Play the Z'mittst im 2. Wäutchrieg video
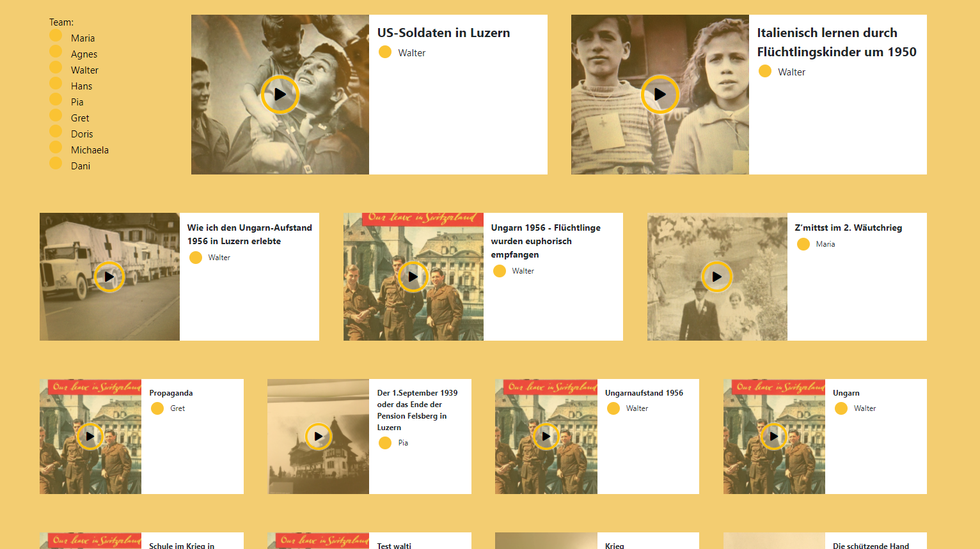This screenshot has width=980, height=549. [717, 277]
